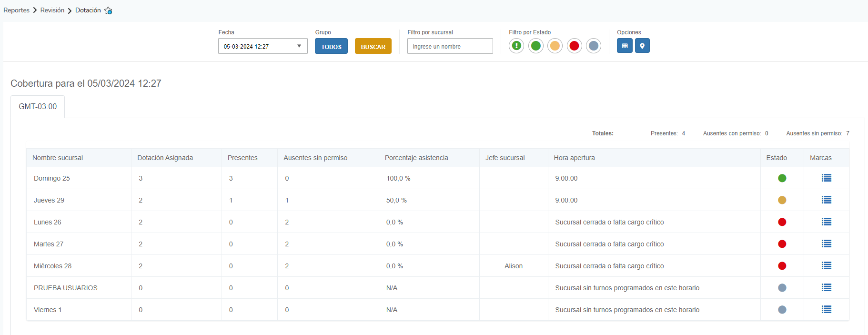
Task: Click the table view options icon
Action: click(625, 46)
